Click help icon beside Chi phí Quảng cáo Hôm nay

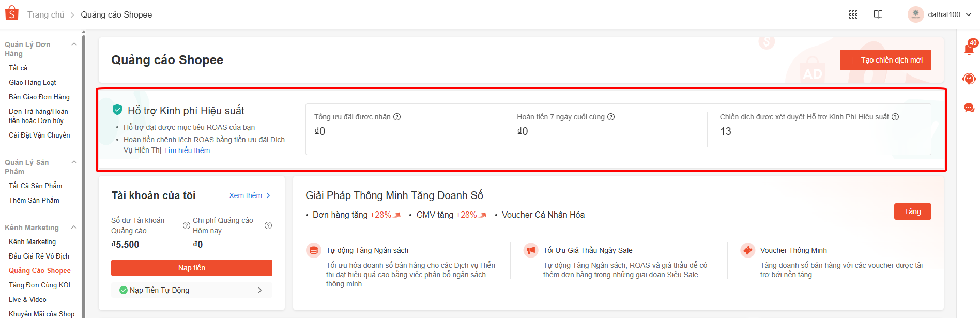pyautogui.click(x=268, y=225)
